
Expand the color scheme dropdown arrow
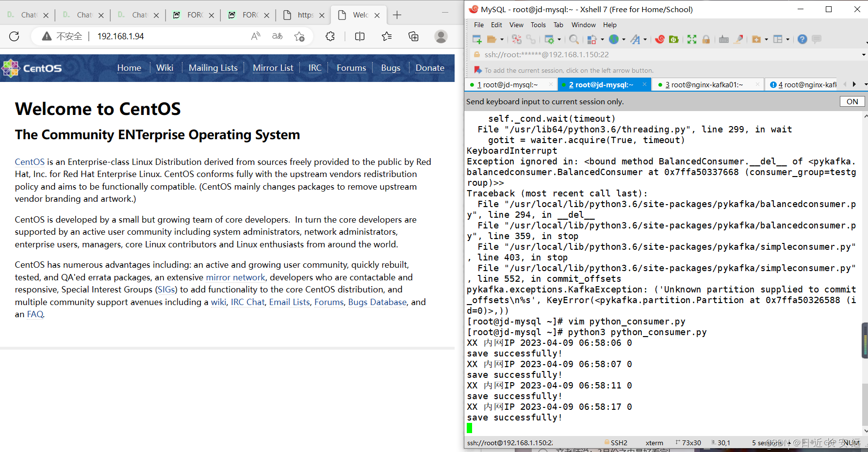pos(602,39)
